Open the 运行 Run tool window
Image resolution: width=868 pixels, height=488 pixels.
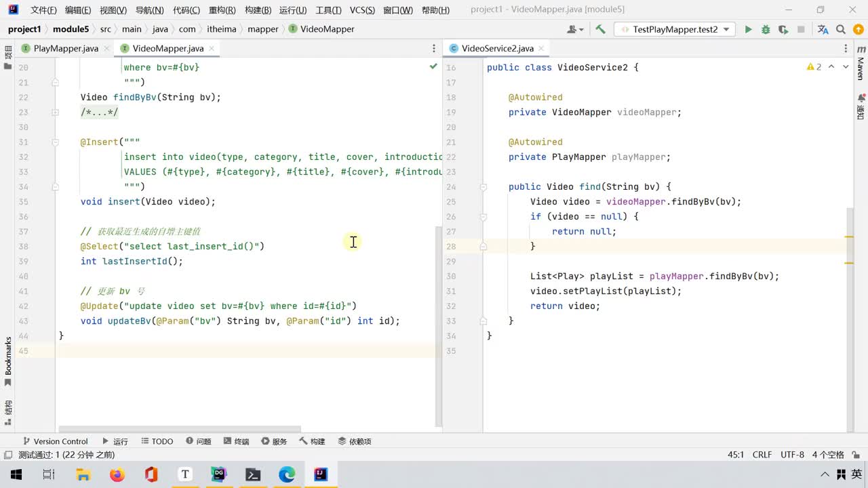click(115, 441)
